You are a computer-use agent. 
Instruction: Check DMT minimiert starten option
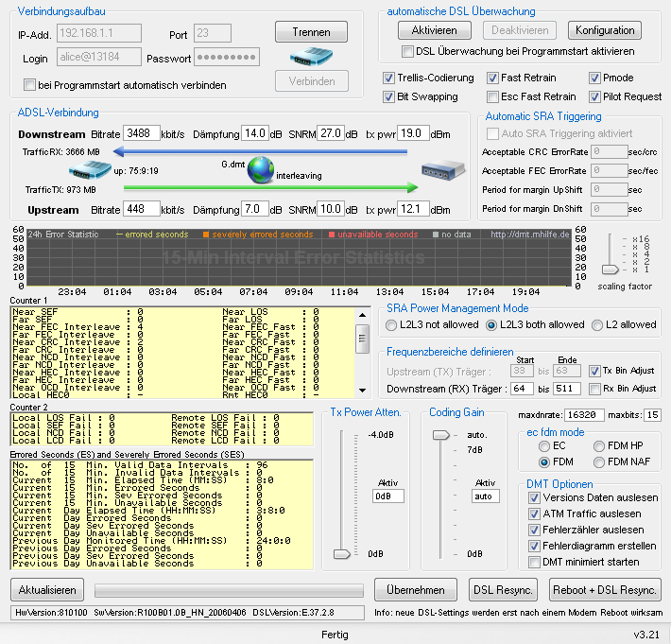pyautogui.click(x=534, y=562)
